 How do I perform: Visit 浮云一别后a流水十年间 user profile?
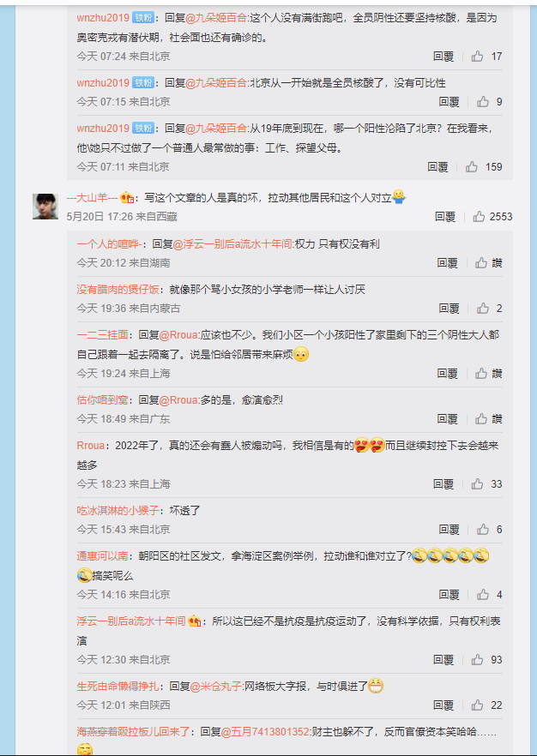pyautogui.click(x=131, y=621)
